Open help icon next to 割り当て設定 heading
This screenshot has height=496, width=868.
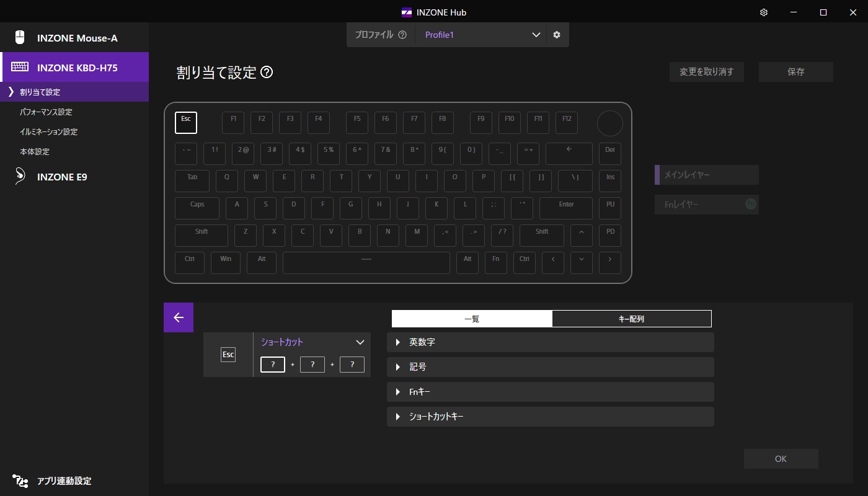(267, 73)
